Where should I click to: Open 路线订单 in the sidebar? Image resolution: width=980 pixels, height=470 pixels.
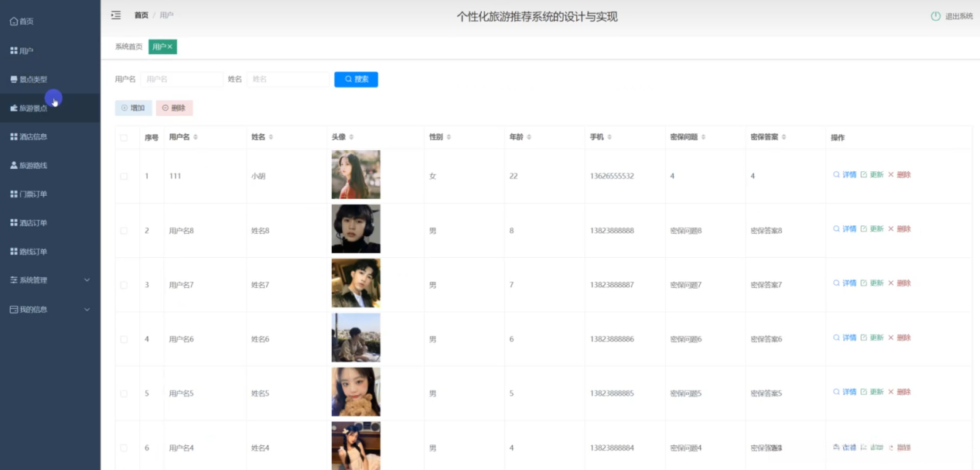(28, 251)
